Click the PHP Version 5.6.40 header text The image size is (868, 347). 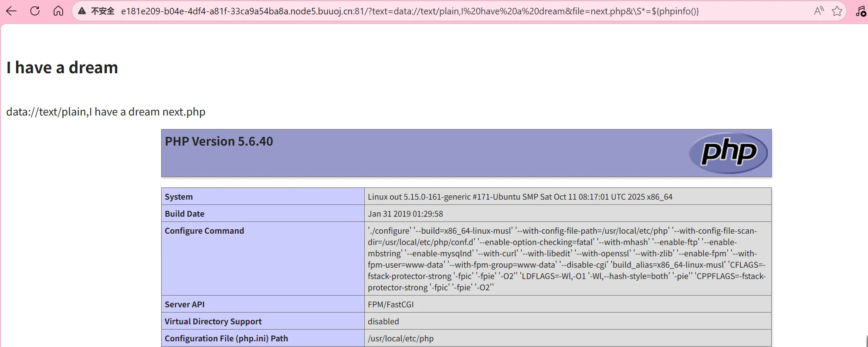coord(219,142)
